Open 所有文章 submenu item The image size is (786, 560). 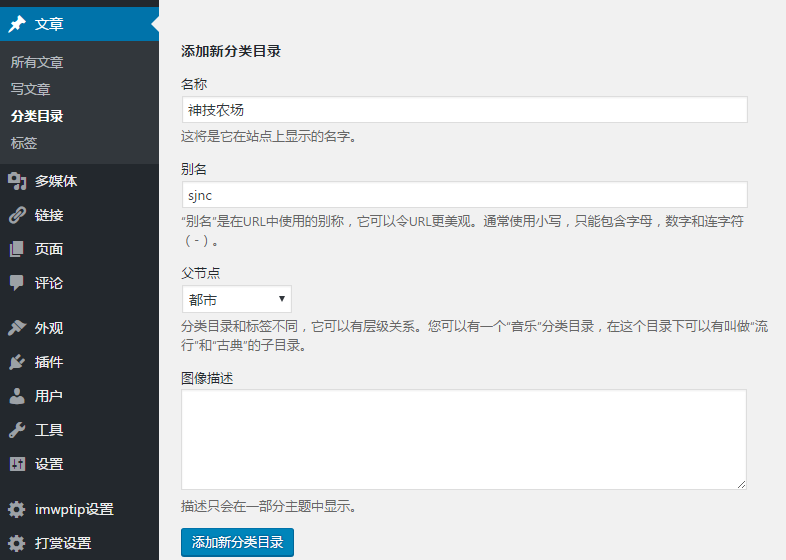point(37,62)
